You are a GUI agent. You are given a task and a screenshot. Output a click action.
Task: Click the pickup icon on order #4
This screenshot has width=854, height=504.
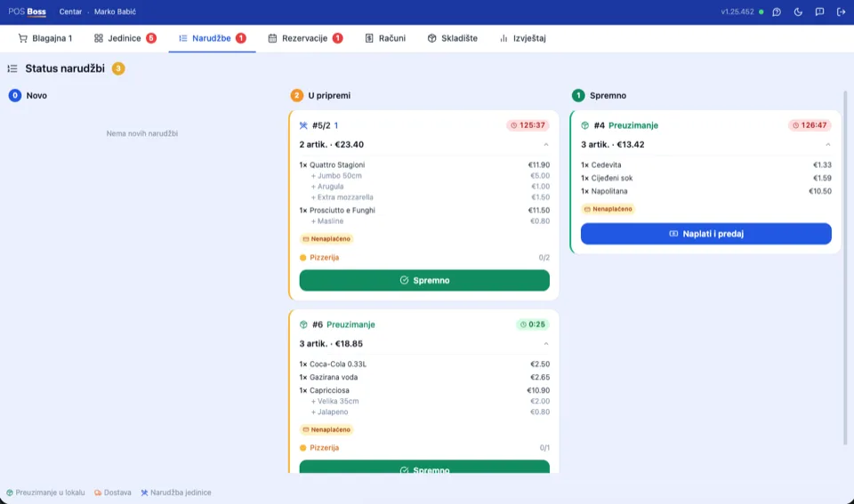[x=585, y=125]
